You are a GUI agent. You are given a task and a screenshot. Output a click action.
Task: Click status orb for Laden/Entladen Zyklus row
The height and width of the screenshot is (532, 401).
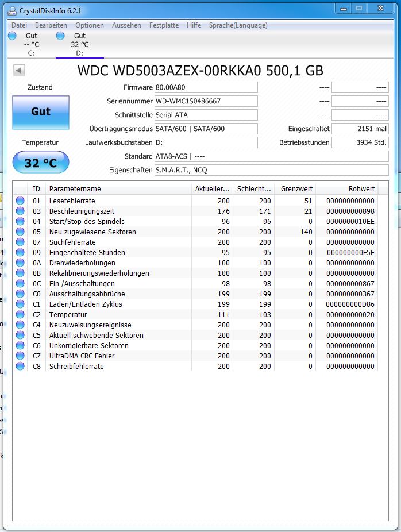click(x=20, y=304)
